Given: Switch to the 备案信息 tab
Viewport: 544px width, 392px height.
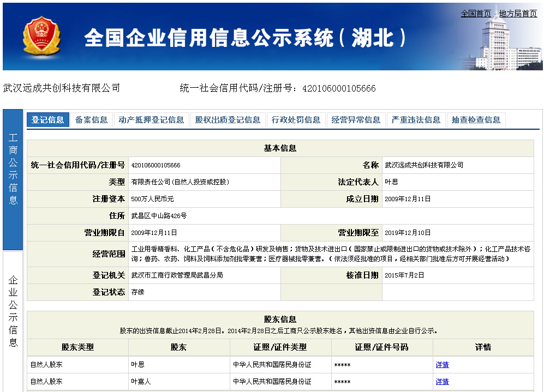Looking at the screenshot, I should 91,120.
